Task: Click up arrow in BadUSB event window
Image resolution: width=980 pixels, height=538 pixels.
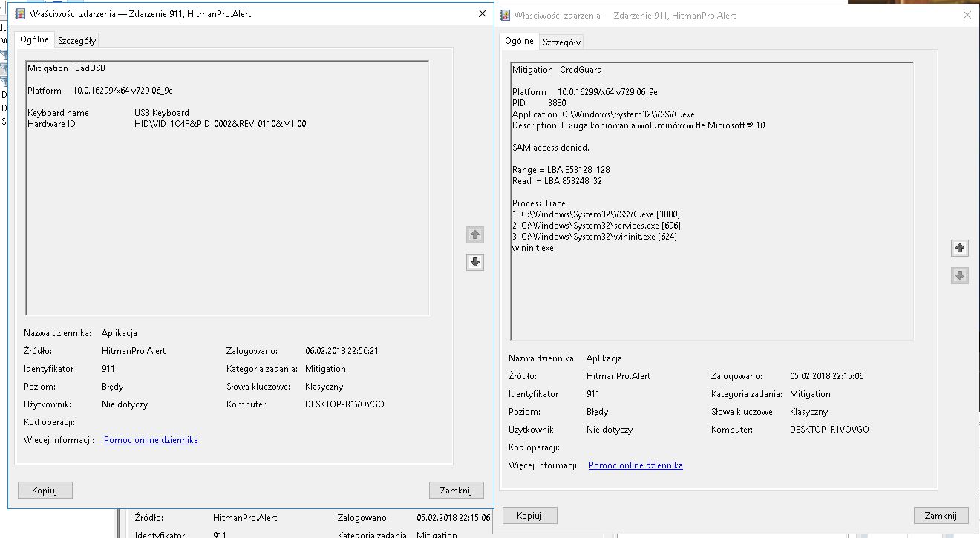Action: (475, 235)
